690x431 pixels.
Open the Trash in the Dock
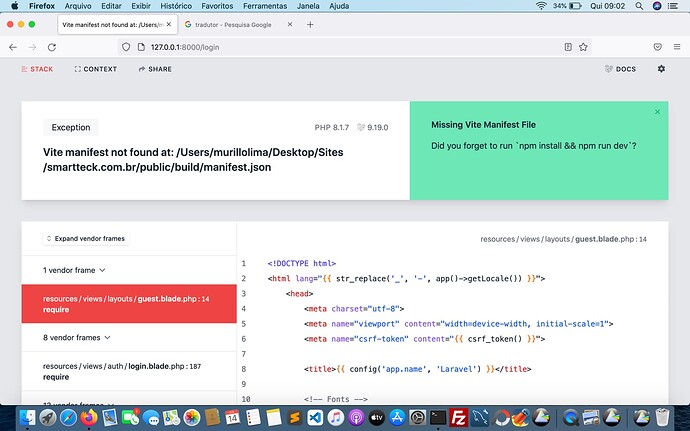point(662,417)
